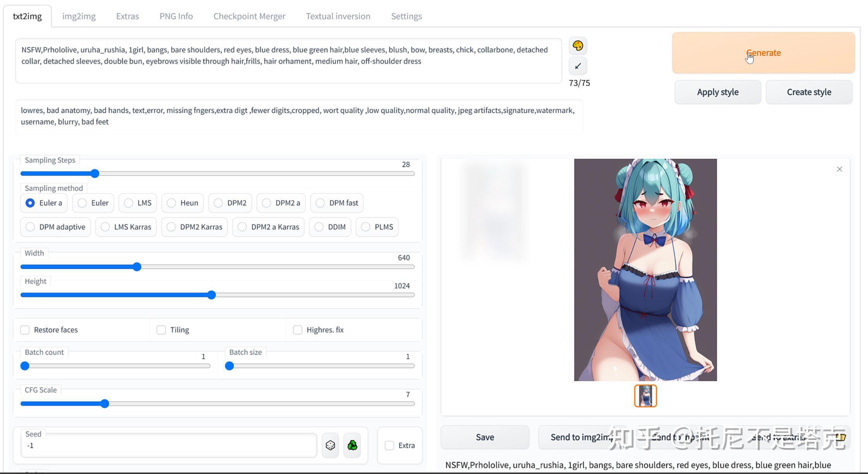Select the DDIM sampling method
The image size is (868, 474).
319,227
